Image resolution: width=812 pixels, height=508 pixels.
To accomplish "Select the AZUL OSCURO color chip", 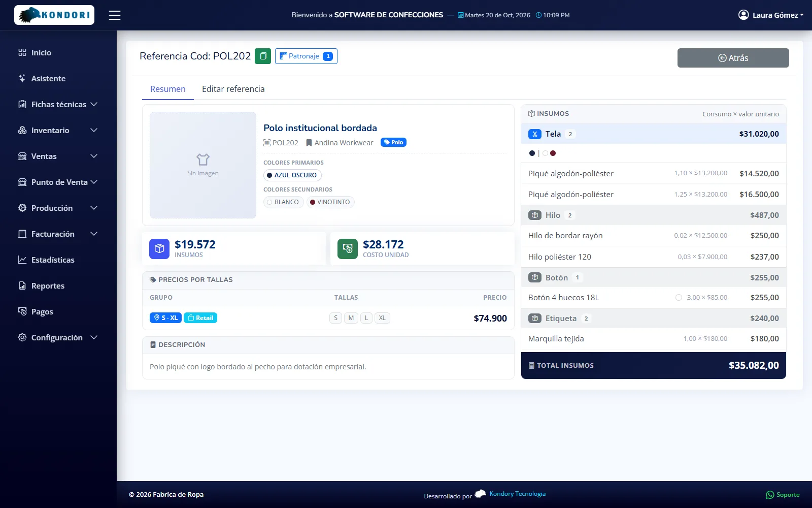I will [292, 175].
